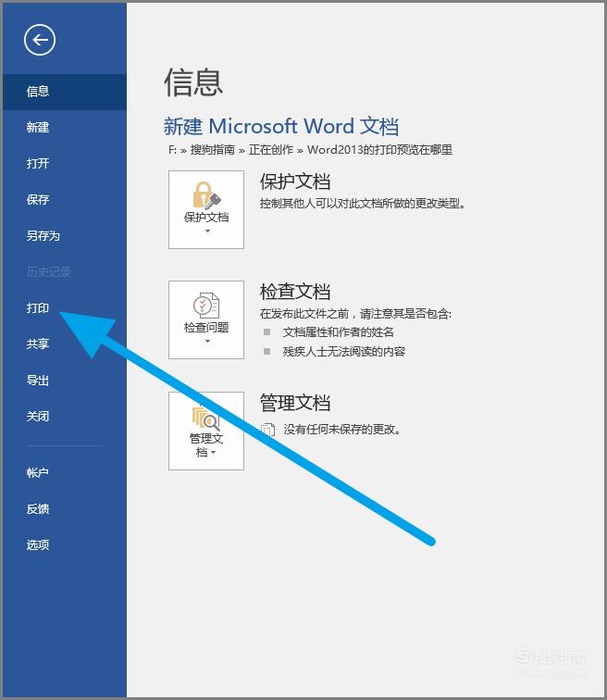Click the 检查问题 document check icon
Viewport: 607px width, 700px height.
(206, 306)
